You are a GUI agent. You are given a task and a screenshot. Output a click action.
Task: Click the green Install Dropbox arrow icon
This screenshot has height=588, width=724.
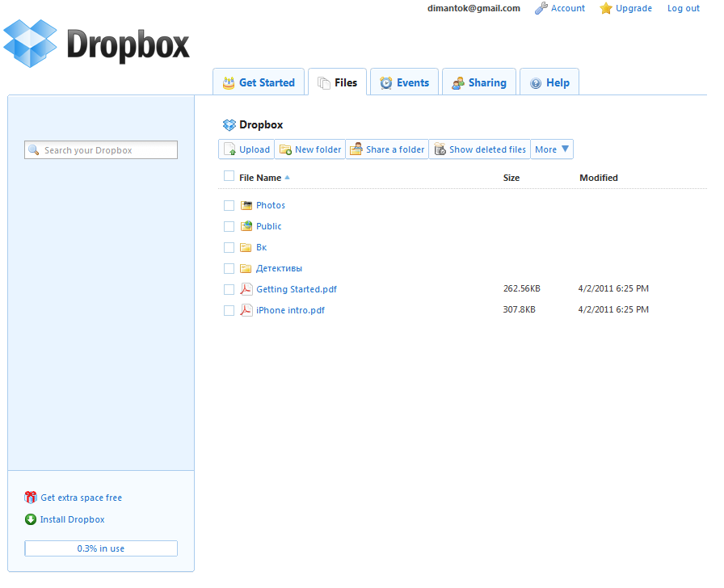coord(31,519)
